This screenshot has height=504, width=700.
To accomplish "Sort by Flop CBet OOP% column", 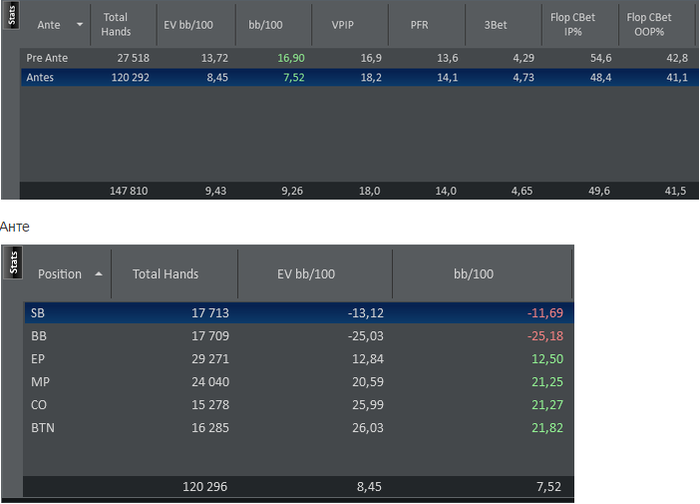I will click(649, 24).
